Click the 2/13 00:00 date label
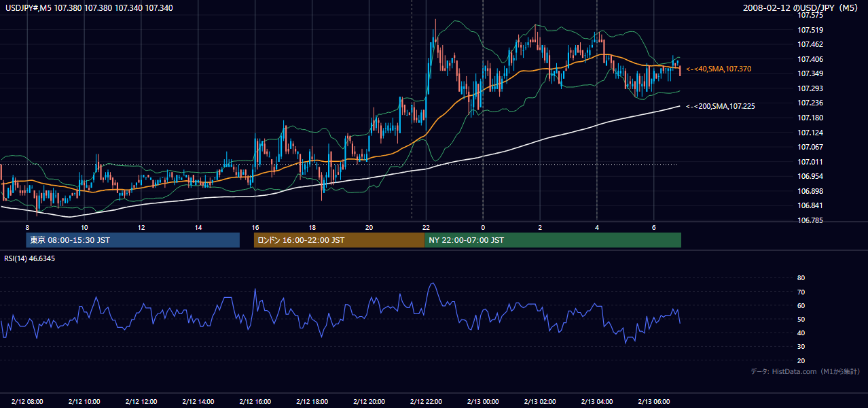This screenshot has width=868, height=408. (483, 401)
